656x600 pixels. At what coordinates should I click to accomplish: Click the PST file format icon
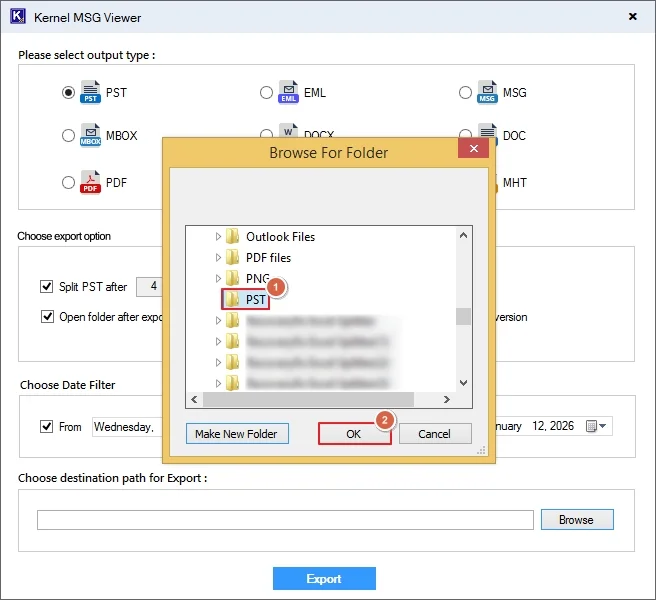point(90,92)
